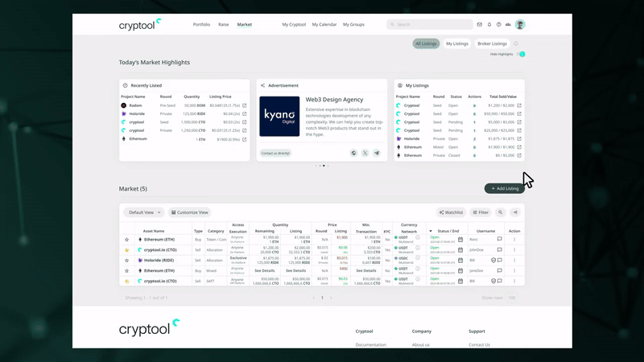
Task: Click the help question mark icon
Action: (x=498, y=25)
